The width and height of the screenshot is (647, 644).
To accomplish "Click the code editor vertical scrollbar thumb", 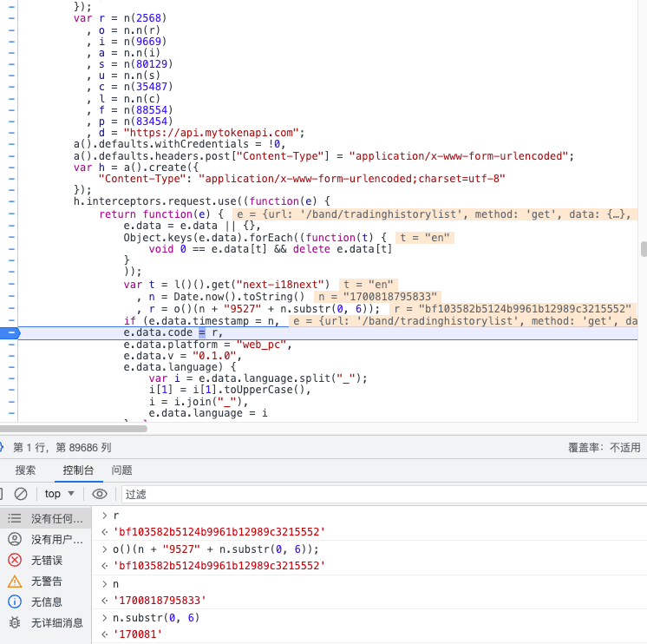I will coord(644,250).
